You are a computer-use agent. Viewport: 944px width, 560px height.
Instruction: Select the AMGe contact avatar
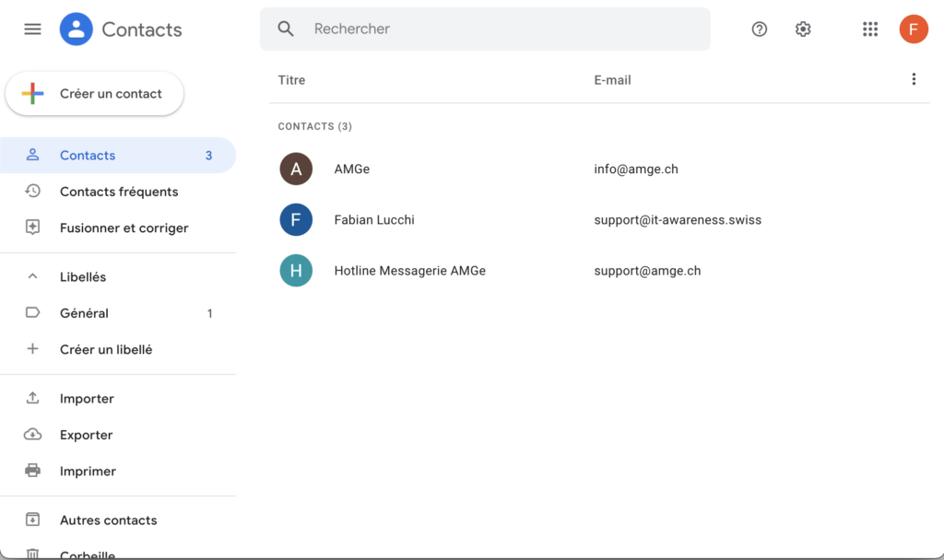point(296,169)
